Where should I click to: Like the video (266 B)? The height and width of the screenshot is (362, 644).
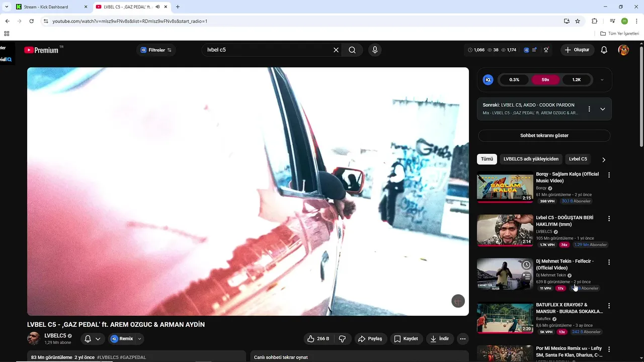318,339
